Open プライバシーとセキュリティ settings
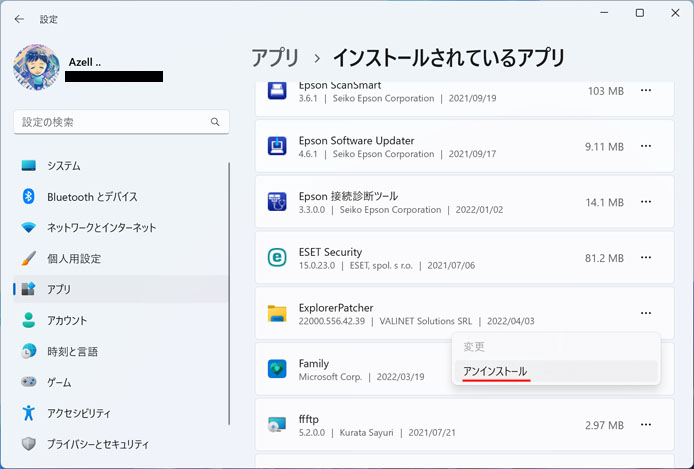This screenshot has height=469, width=694. (x=120, y=444)
